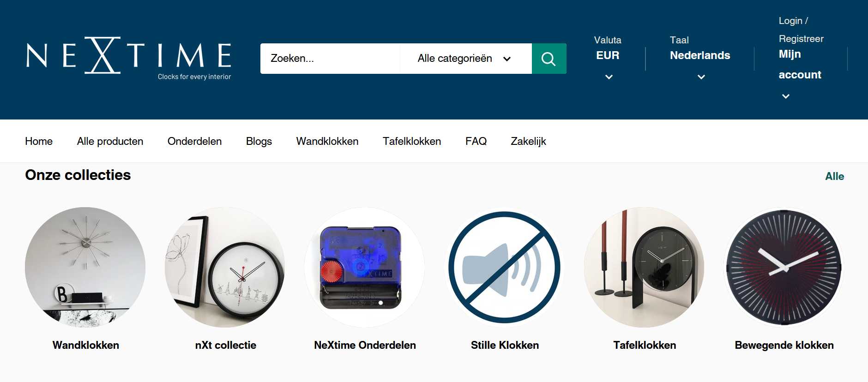Navigate to the FAQ page

click(x=476, y=141)
